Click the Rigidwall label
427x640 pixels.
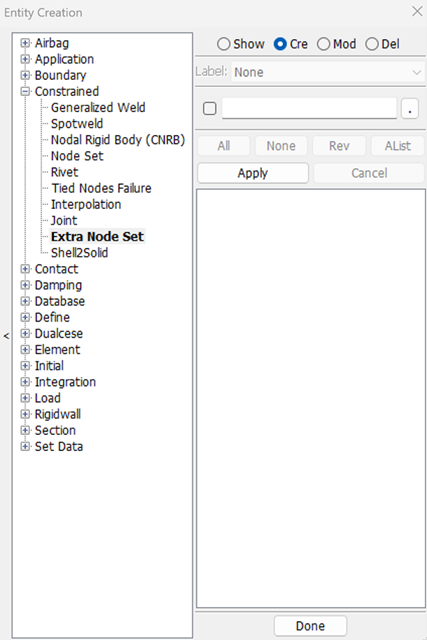pos(58,414)
